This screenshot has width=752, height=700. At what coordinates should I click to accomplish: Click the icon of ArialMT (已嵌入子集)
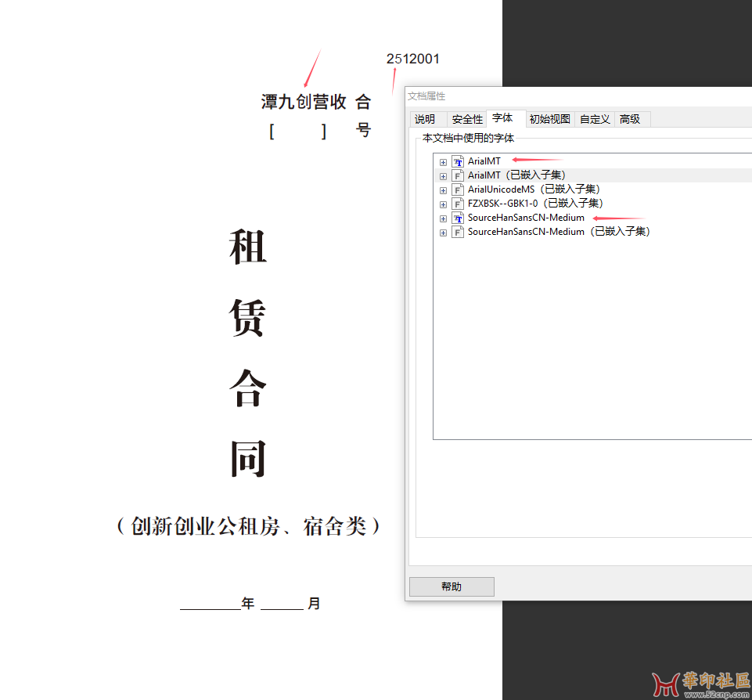pyautogui.click(x=458, y=175)
